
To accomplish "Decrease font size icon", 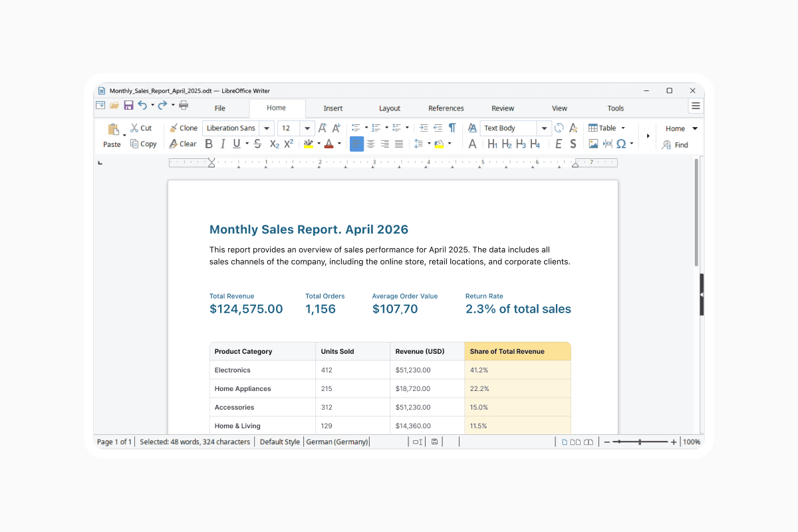I will point(336,128).
